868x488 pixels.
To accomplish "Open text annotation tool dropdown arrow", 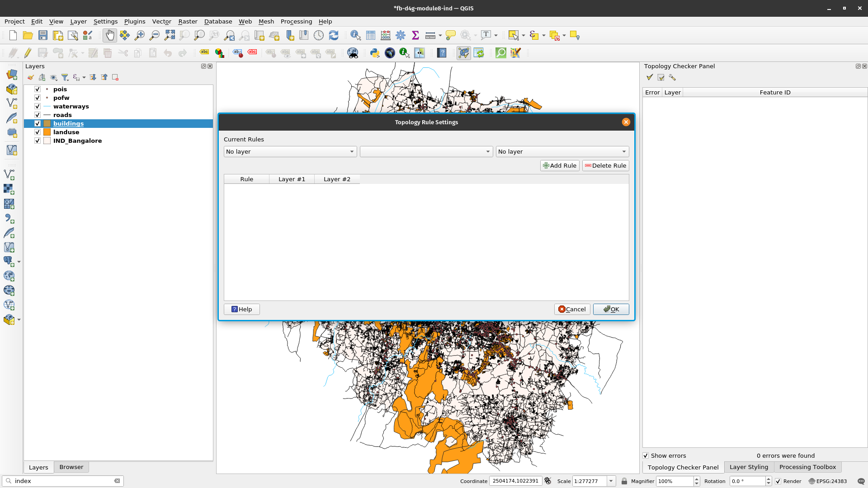I will [496, 35].
